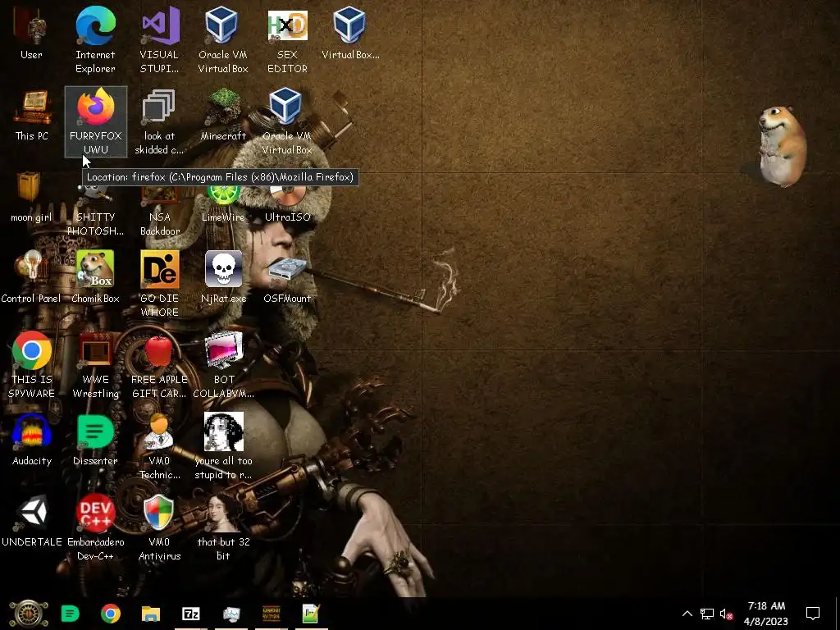Open the 7:18 AM clock calendar
Screen dimensions: 840x630
pos(766,614)
